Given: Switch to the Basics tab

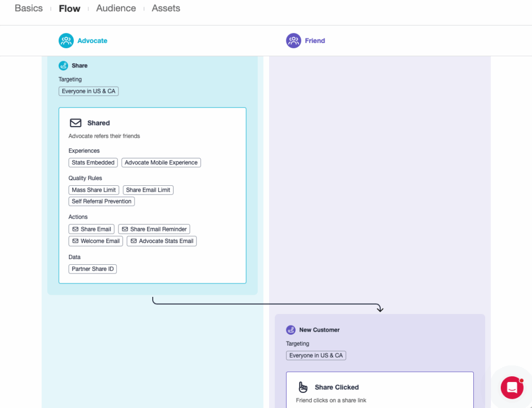Looking at the screenshot, I should 29,8.
